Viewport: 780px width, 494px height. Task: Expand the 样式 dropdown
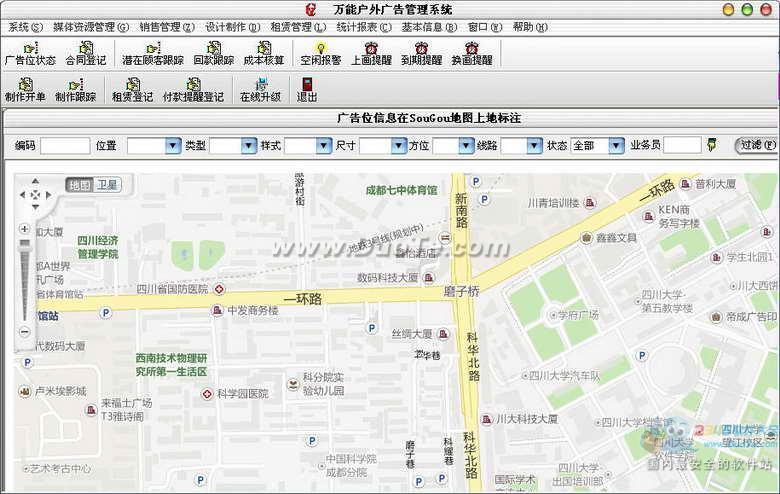323,146
